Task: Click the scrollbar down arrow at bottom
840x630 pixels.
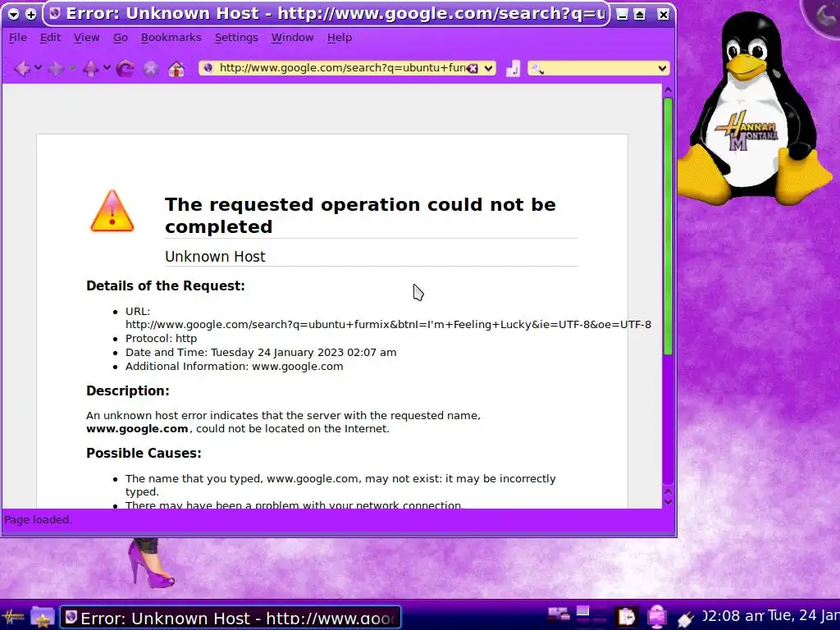Action: pyautogui.click(x=668, y=501)
